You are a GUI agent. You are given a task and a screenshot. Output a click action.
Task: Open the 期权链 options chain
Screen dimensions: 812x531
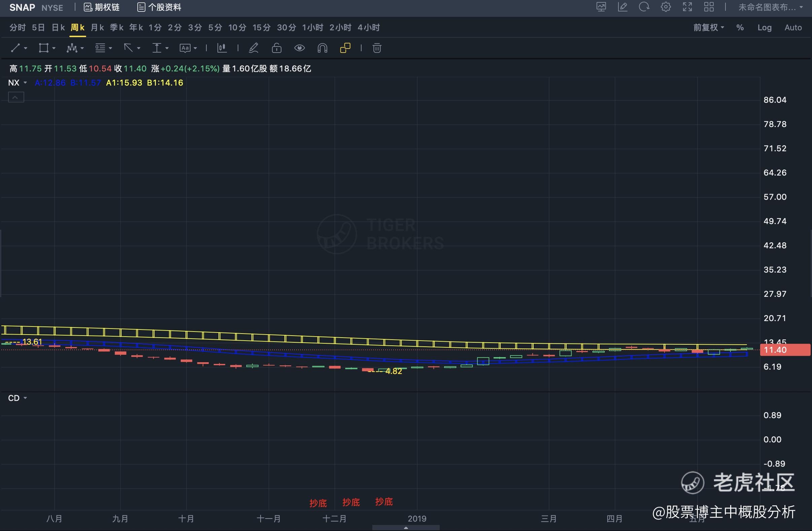(x=102, y=7)
